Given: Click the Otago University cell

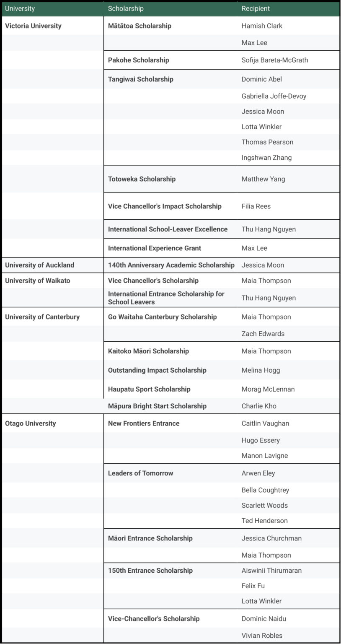Looking at the screenshot, I should point(30,423).
